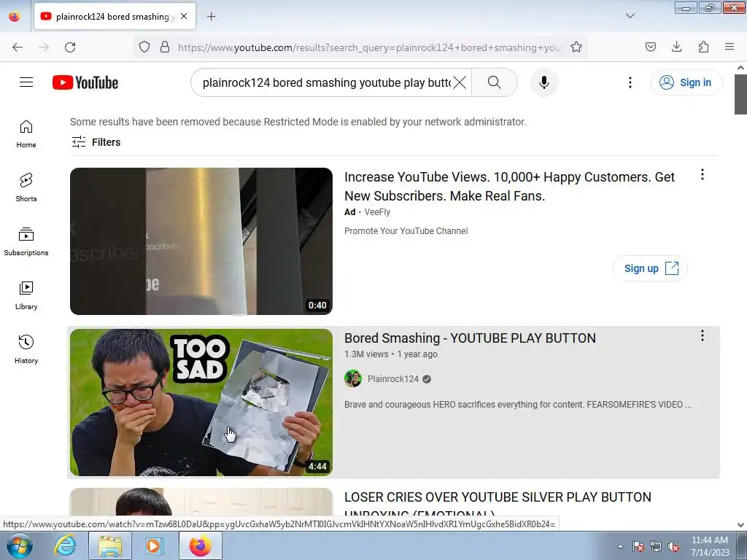Open YouTube settings three-dot menu
The image size is (747, 560).
tap(630, 82)
